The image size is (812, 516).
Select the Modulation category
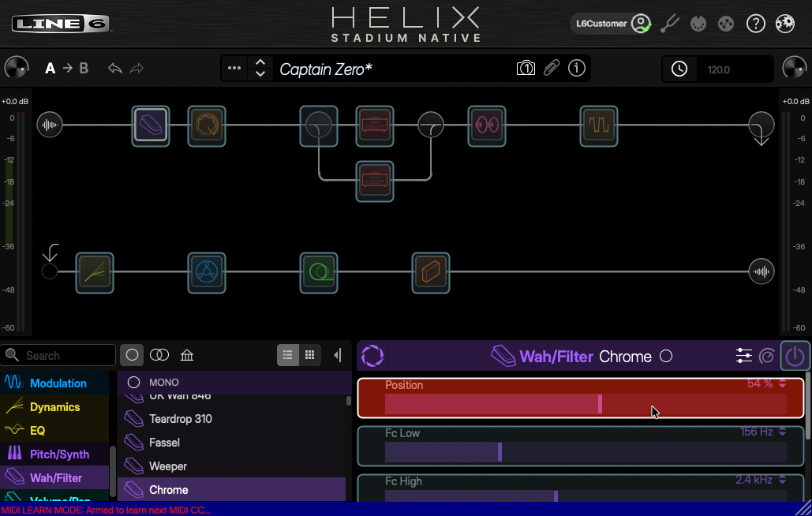click(55, 383)
